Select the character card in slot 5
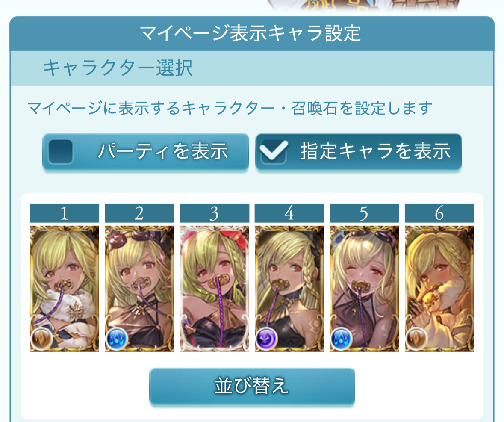 click(x=364, y=289)
